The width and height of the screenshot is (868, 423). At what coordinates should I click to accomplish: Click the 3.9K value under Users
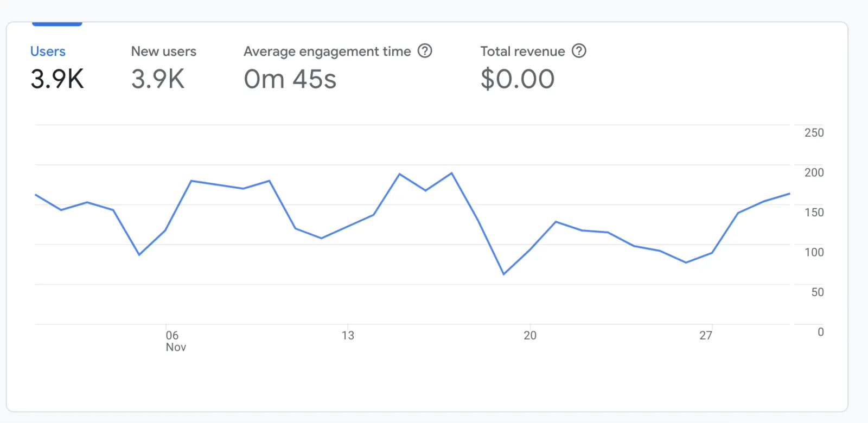(57, 79)
